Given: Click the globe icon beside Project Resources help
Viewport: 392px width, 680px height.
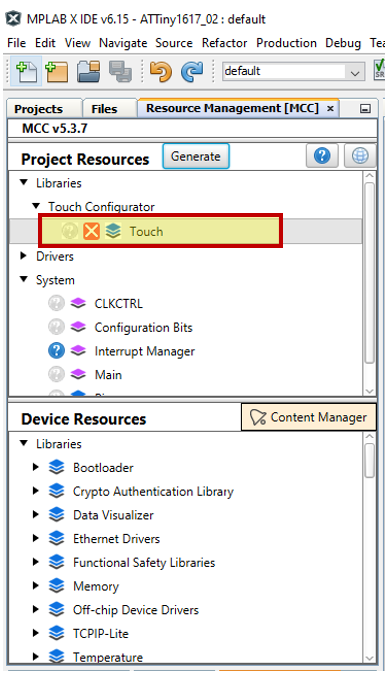Looking at the screenshot, I should [x=360, y=156].
